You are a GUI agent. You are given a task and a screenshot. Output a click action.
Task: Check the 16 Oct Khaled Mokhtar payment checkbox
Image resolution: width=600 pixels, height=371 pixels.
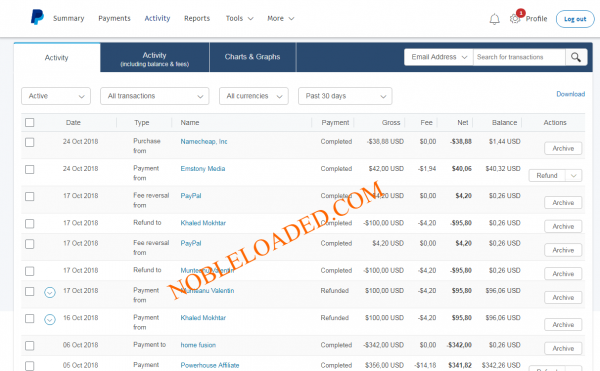pos(29,319)
